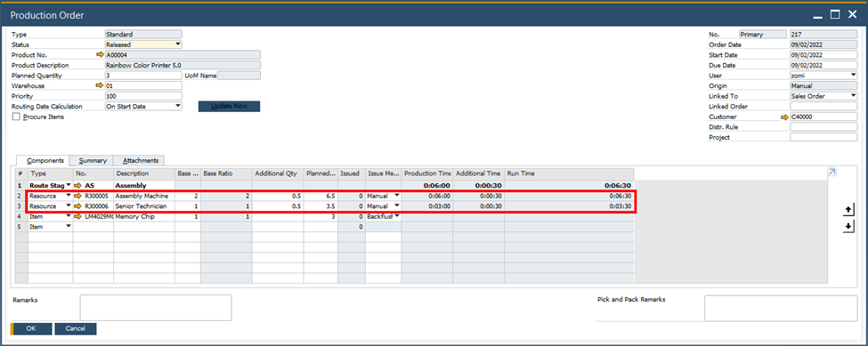Image resolution: width=868 pixels, height=346 pixels.
Task: Click the Project field
Action: (823, 138)
